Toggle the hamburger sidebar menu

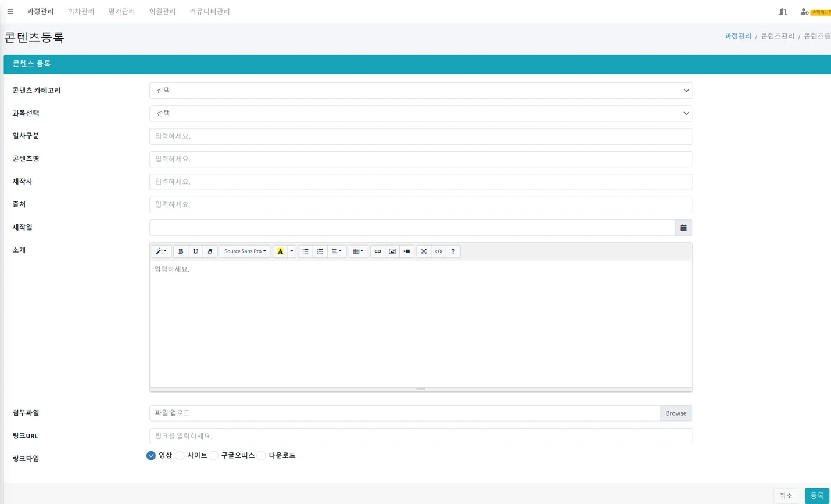10,11
